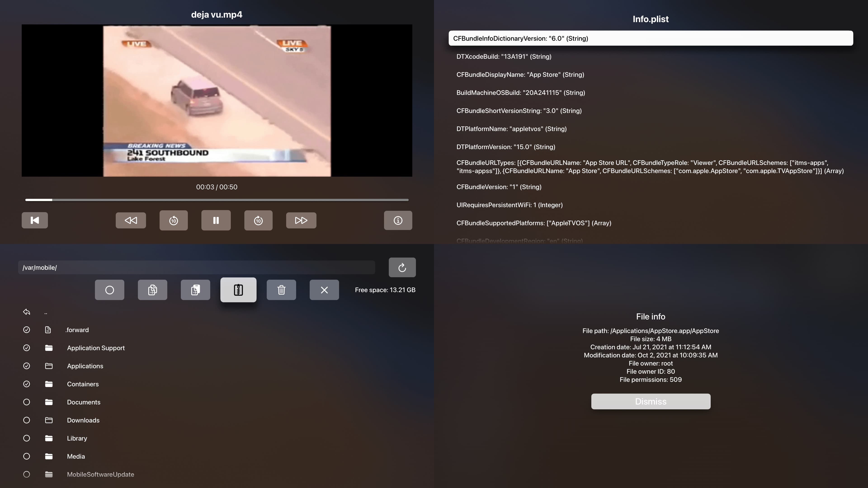The image size is (868, 488).
Task: Click the replay/loop icon on left
Action: pyautogui.click(x=173, y=220)
